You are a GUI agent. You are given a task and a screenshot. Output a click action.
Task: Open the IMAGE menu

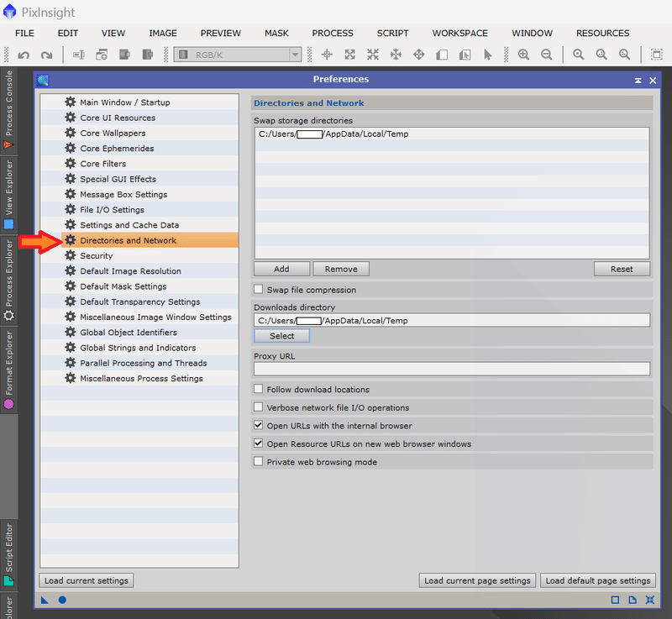[x=163, y=33]
